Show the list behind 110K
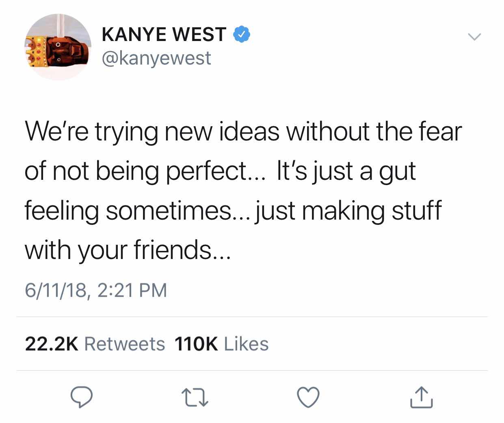 (x=196, y=344)
